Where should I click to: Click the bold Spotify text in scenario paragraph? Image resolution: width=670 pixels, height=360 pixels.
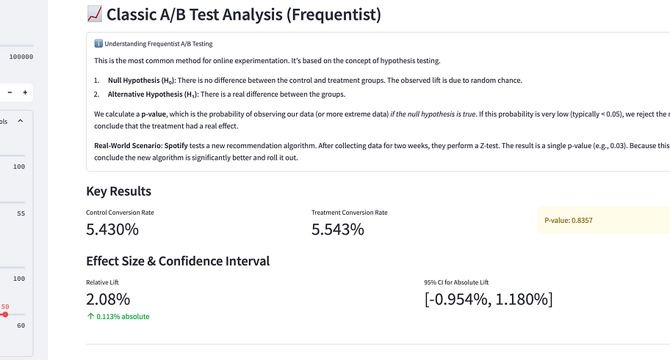pyautogui.click(x=176, y=146)
